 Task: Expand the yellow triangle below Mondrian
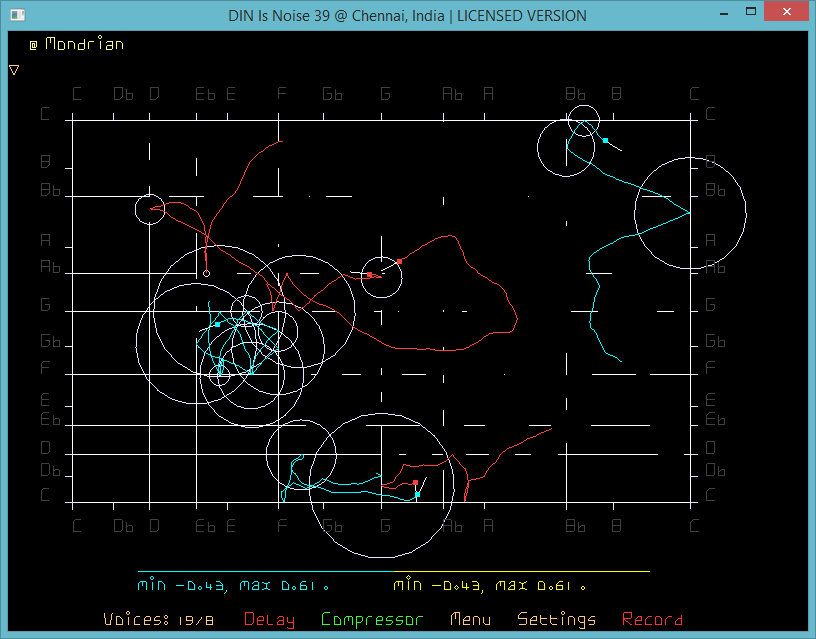(x=14, y=70)
